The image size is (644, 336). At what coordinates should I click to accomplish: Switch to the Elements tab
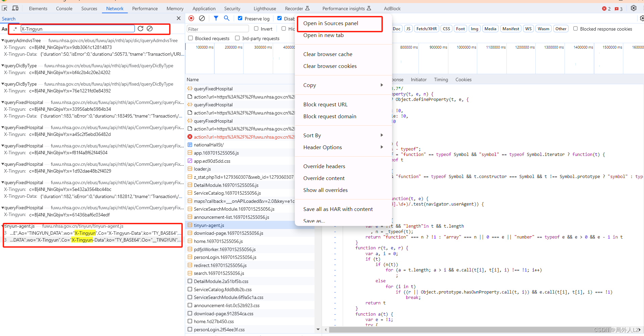pos(38,8)
